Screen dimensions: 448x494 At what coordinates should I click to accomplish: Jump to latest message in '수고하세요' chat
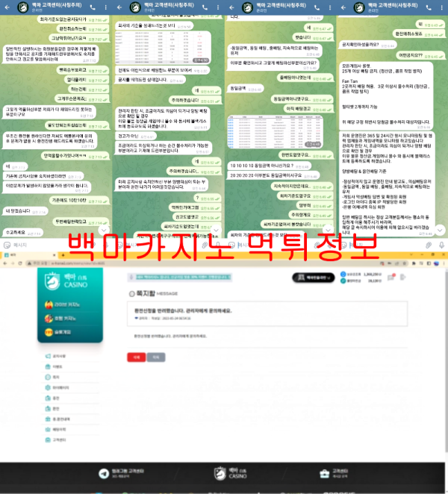(104, 230)
